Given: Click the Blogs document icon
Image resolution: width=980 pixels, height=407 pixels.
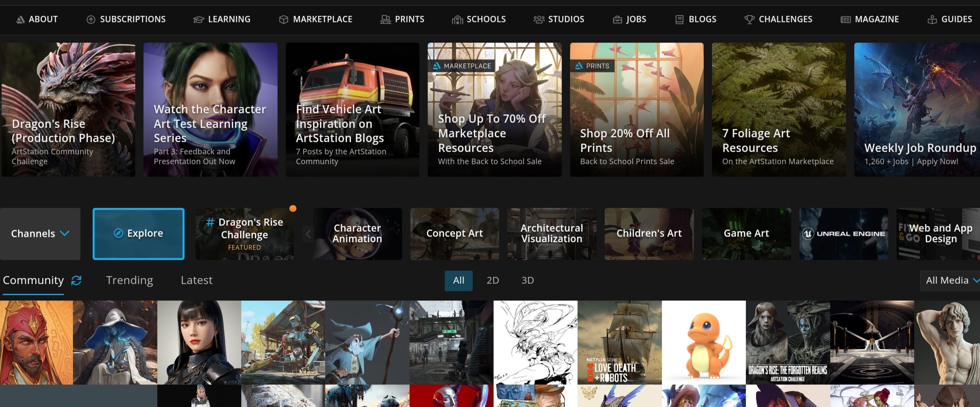Looking at the screenshot, I should tap(679, 19).
